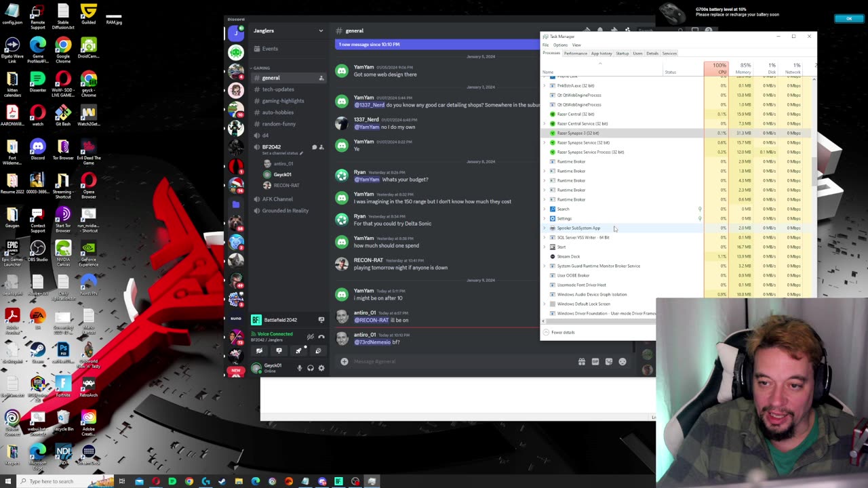Start an activity with rocket icon
This screenshot has width=868, height=488.
298,351
